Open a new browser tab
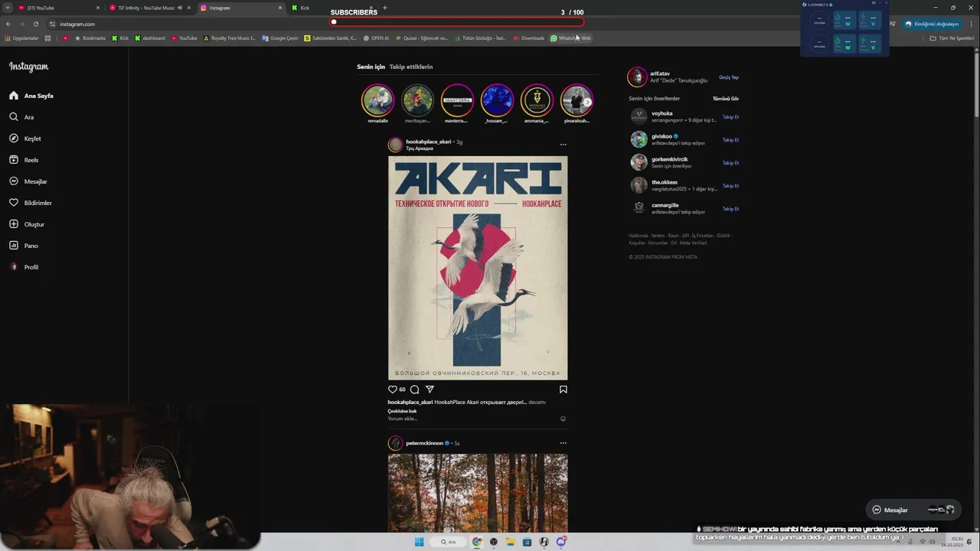 click(x=384, y=8)
